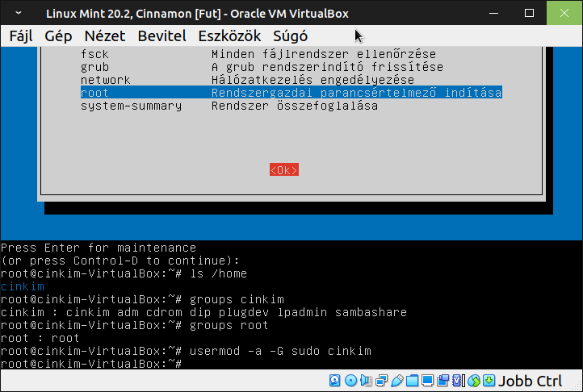
Task: Click the last empty root shell prompt
Action: coord(91,364)
